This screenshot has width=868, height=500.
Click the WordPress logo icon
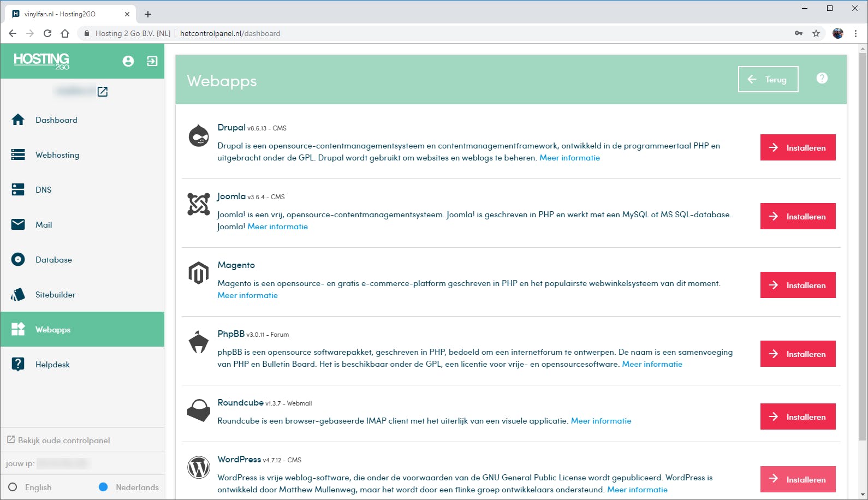coord(199,468)
